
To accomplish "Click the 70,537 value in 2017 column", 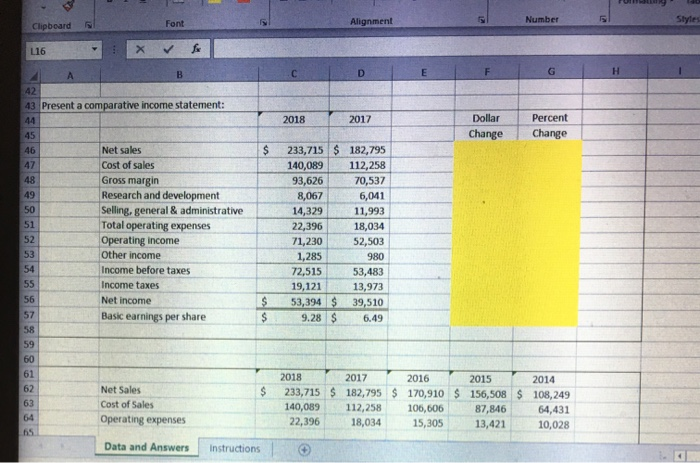I will point(369,180).
